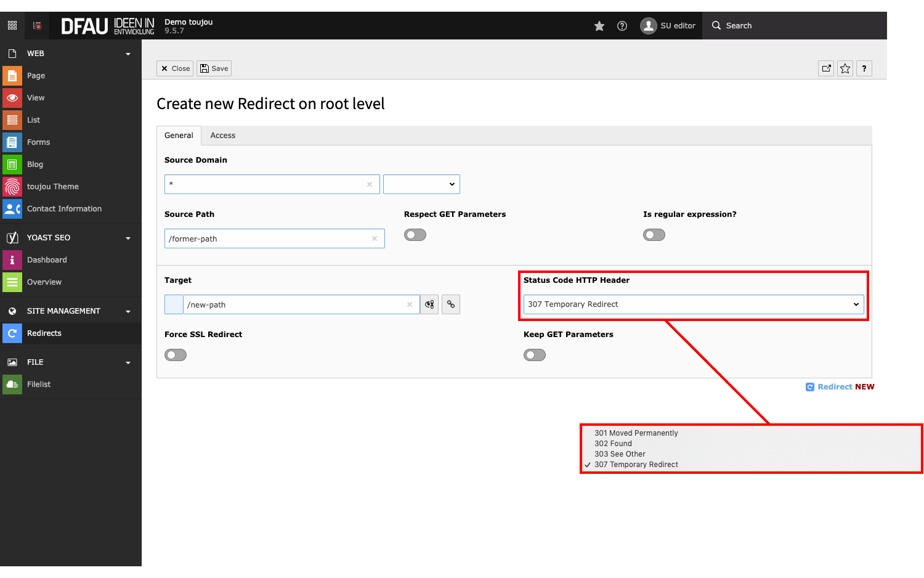Open the help question mark icon in top bar
Viewport: 924px width, 578px height.
(622, 26)
